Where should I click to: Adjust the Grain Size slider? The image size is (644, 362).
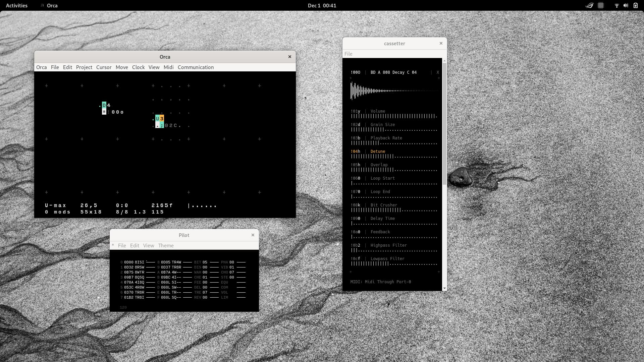tap(394, 130)
